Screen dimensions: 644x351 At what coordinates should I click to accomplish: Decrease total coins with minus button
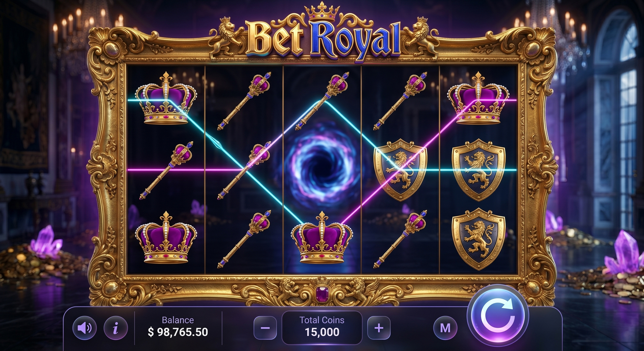tap(265, 328)
